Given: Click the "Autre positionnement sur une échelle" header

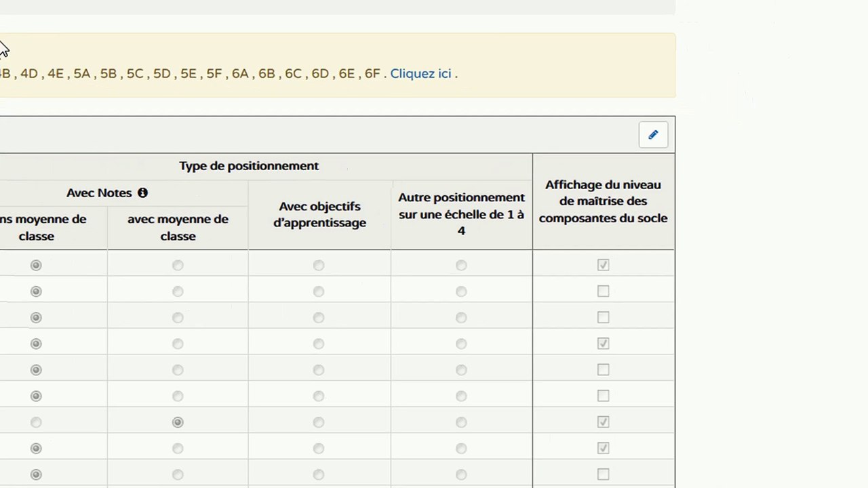Looking at the screenshot, I should coord(461,214).
